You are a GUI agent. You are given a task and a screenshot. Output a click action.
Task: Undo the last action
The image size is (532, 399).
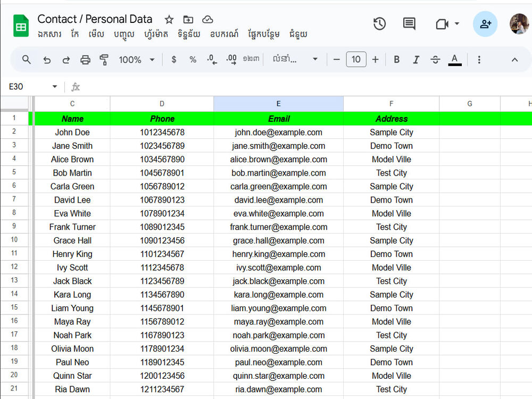coord(47,60)
